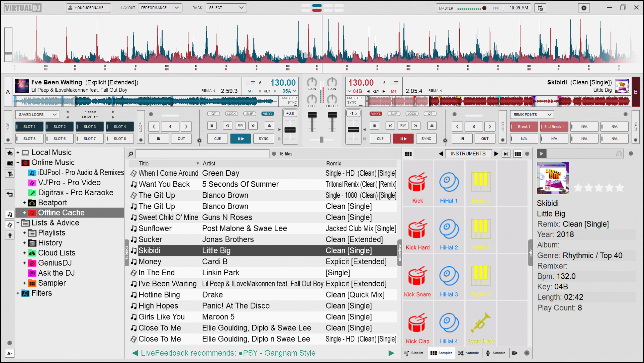Toggle the LOCK button on deck A

tap(231, 114)
